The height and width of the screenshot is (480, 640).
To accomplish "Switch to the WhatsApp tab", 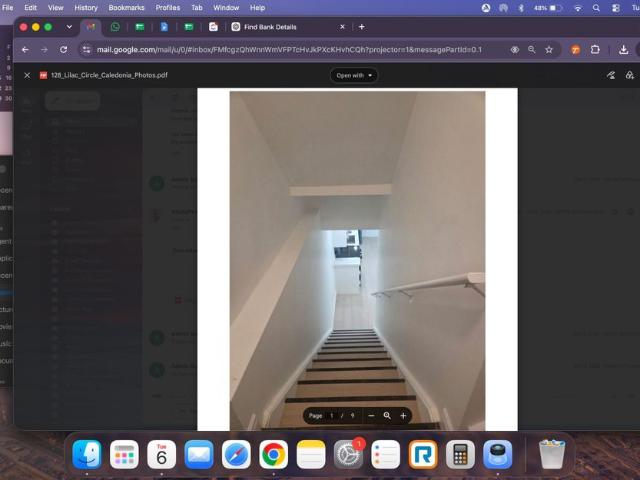I will click(115, 27).
